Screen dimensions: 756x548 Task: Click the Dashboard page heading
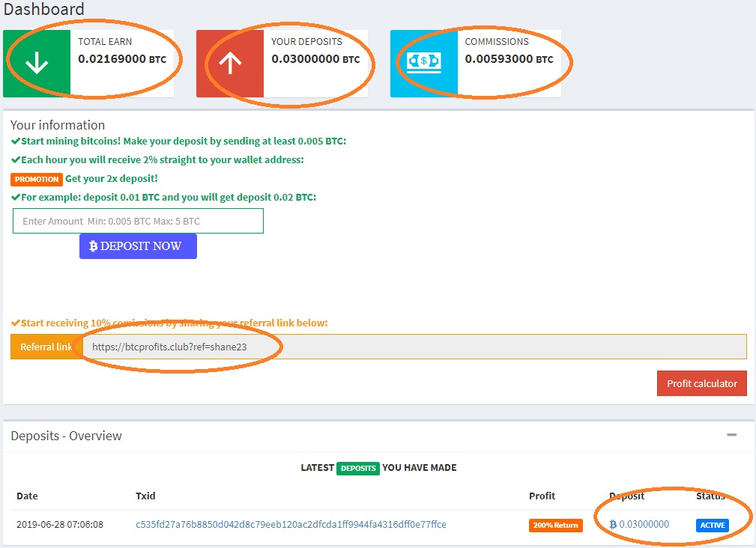(43, 9)
